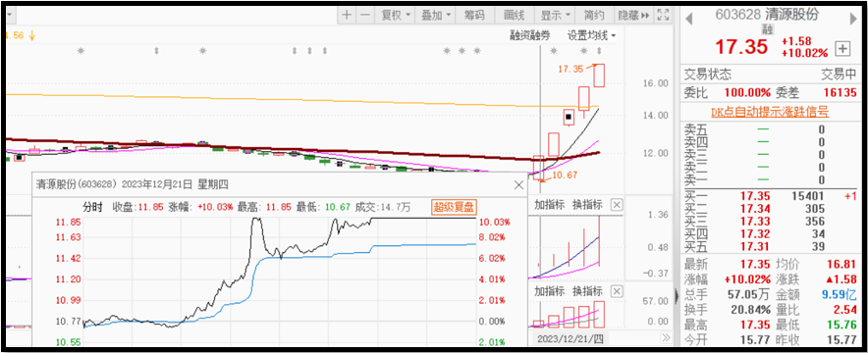Click 加指标 in lower indicator panel
This screenshot has width=868, height=353.
tap(549, 291)
